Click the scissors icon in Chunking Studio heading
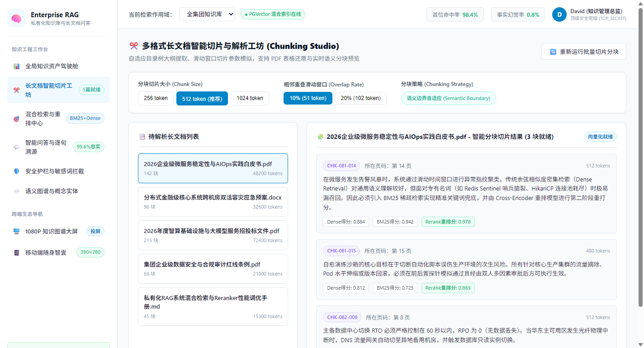This screenshot has height=348, width=644. tap(133, 46)
